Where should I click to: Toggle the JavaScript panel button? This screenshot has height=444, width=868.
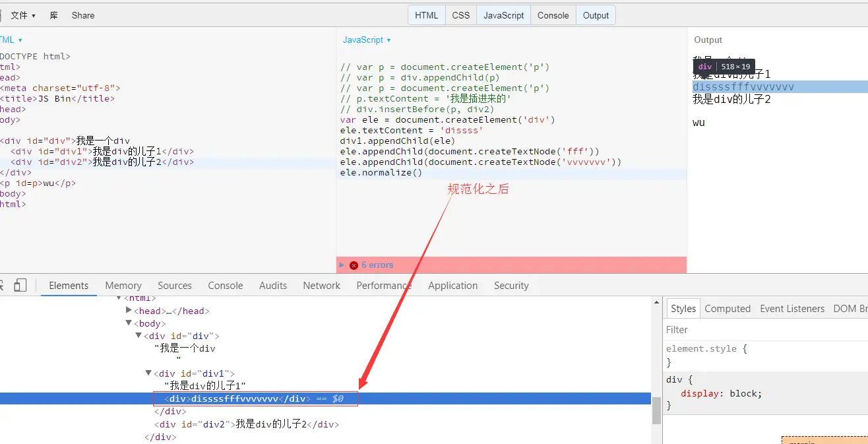pyautogui.click(x=504, y=15)
